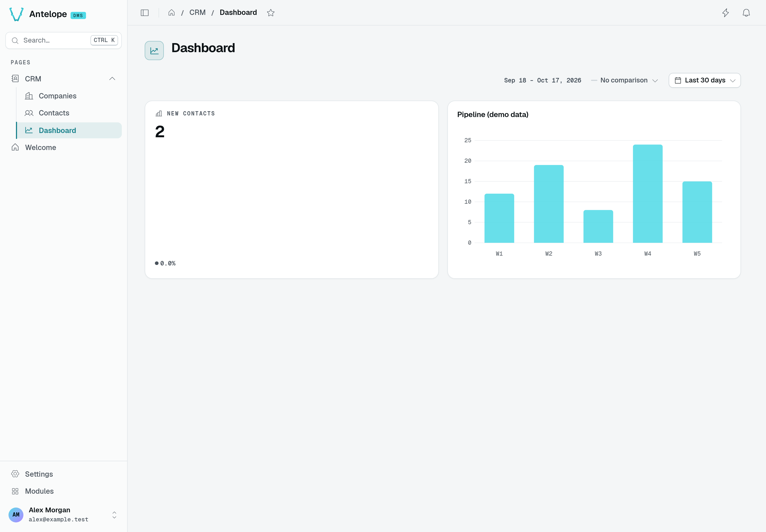Open the Welcome page
Image resolution: width=766 pixels, height=532 pixels.
(x=64, y=147)
